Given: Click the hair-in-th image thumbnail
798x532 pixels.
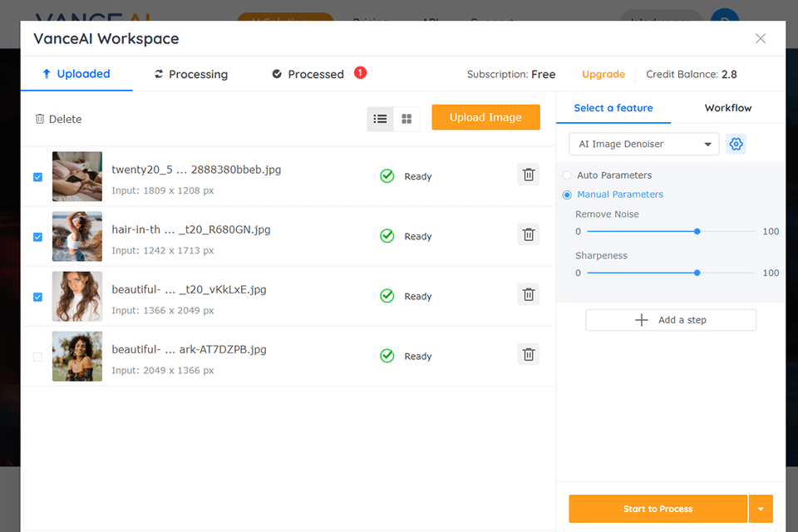Looking at the screenshot, I should tap(77, 236).
